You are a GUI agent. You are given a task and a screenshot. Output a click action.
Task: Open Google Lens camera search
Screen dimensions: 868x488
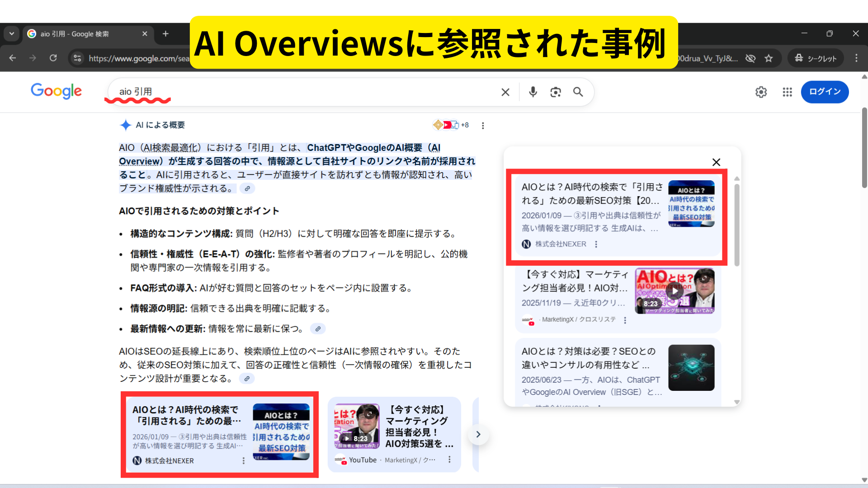556,92
